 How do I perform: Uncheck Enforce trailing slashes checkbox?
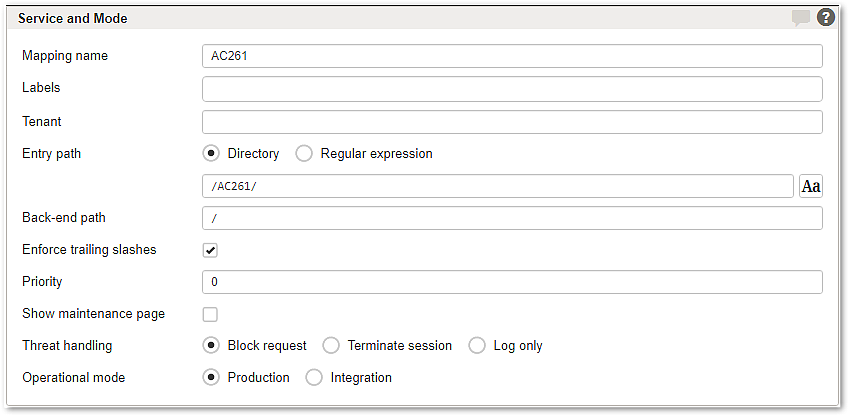[x=210, y=250]
